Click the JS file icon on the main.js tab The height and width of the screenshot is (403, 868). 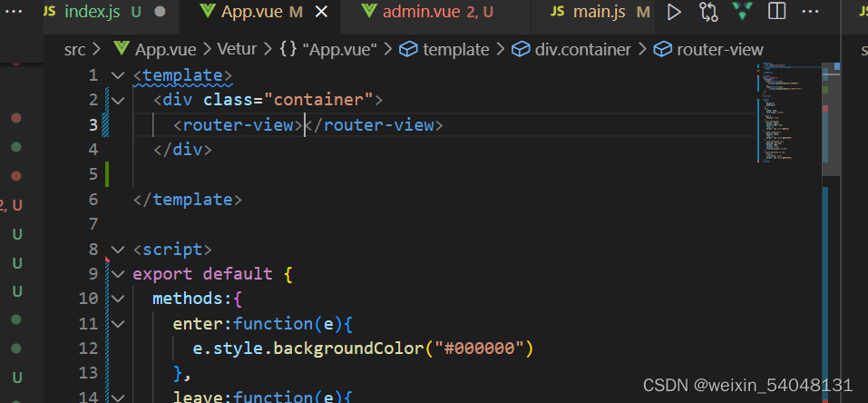pos(558,12)
